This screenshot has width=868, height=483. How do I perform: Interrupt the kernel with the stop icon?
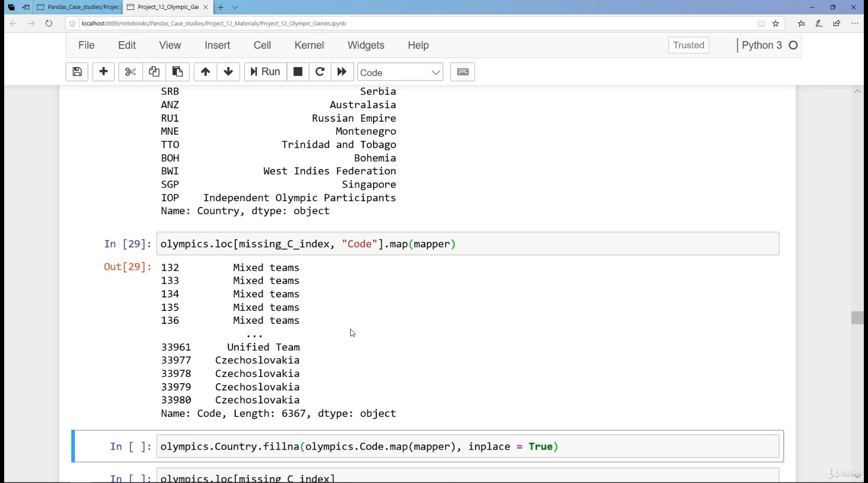298,72
